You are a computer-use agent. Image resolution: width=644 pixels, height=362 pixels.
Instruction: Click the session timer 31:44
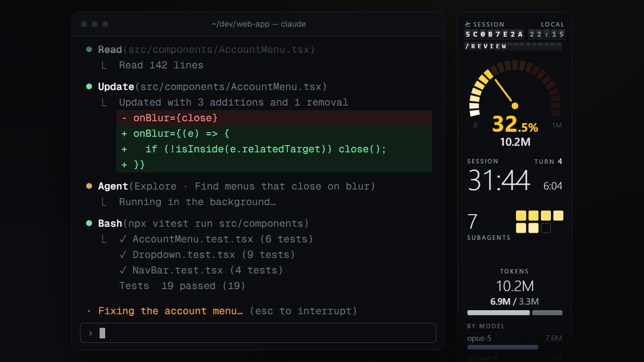click(x=499, y=180)
